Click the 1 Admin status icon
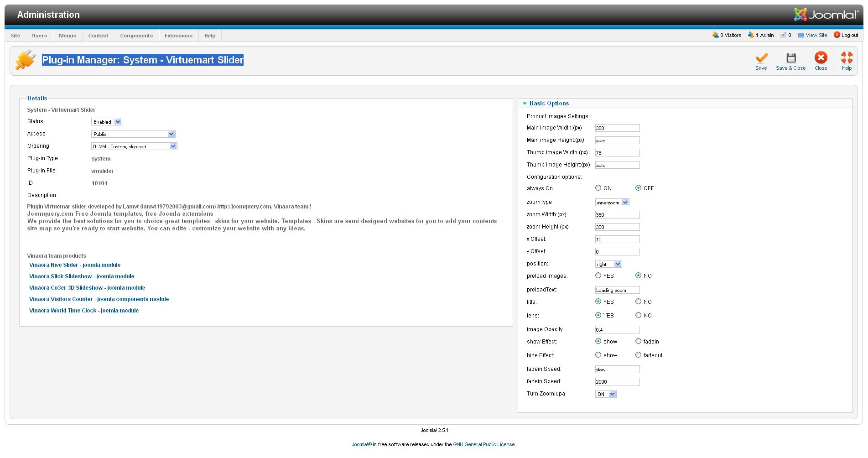The width and height of the screenshot is (868, 458). 751,35
